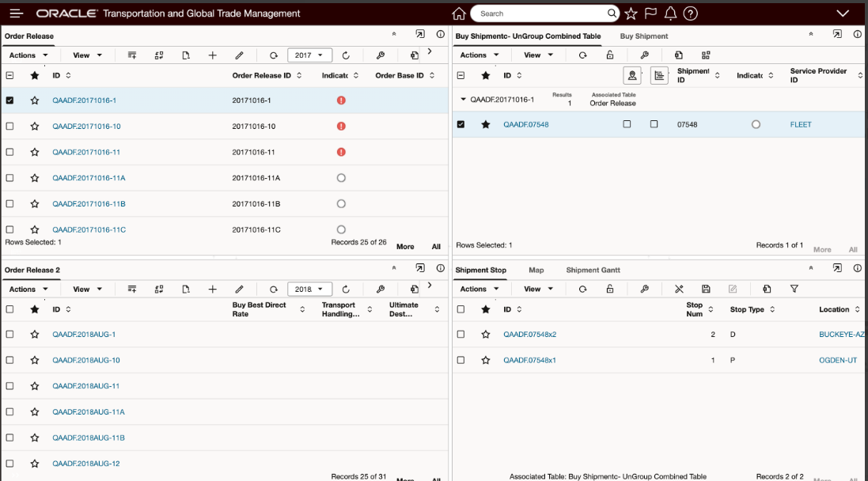
Task: Open Favorites star in the header
Action: pyautogui.click(x=631, y=13)
